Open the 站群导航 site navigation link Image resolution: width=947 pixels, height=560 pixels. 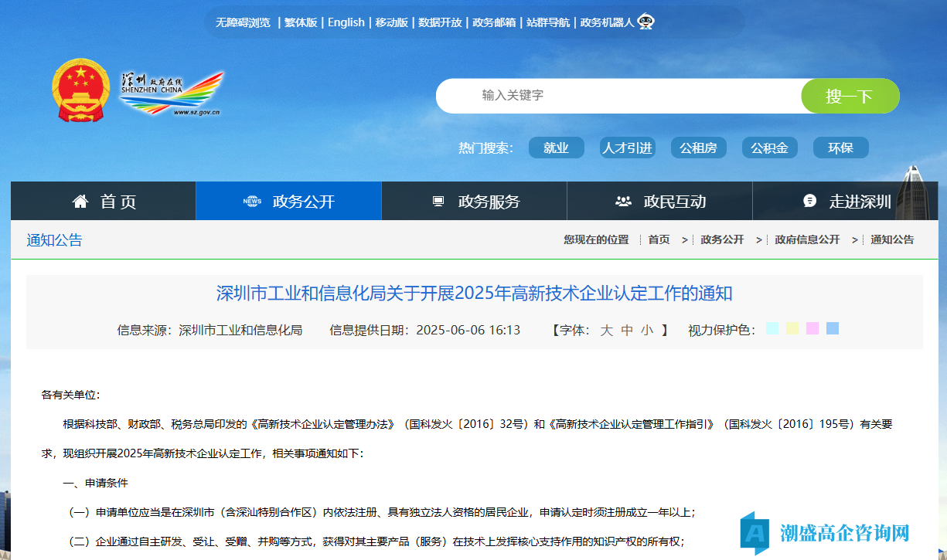[548, 22]
